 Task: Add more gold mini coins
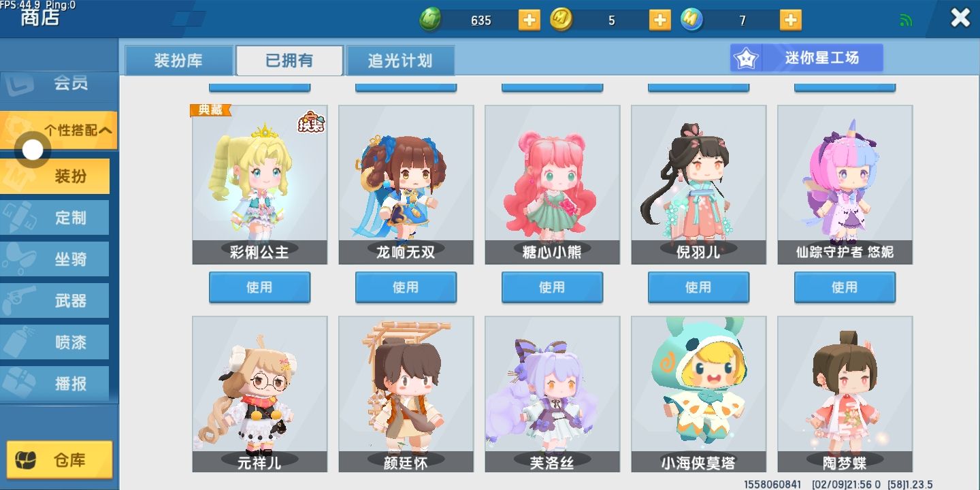pyautogui.click(x=660, y=20)
